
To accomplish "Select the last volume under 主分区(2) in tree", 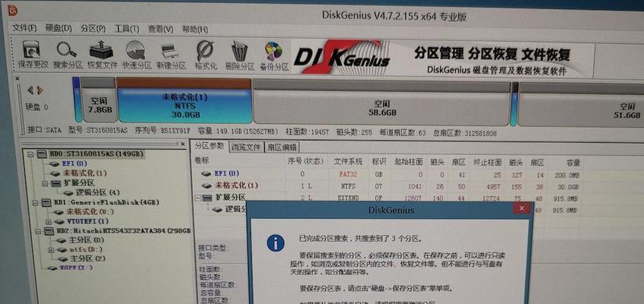I will point(76,268).
